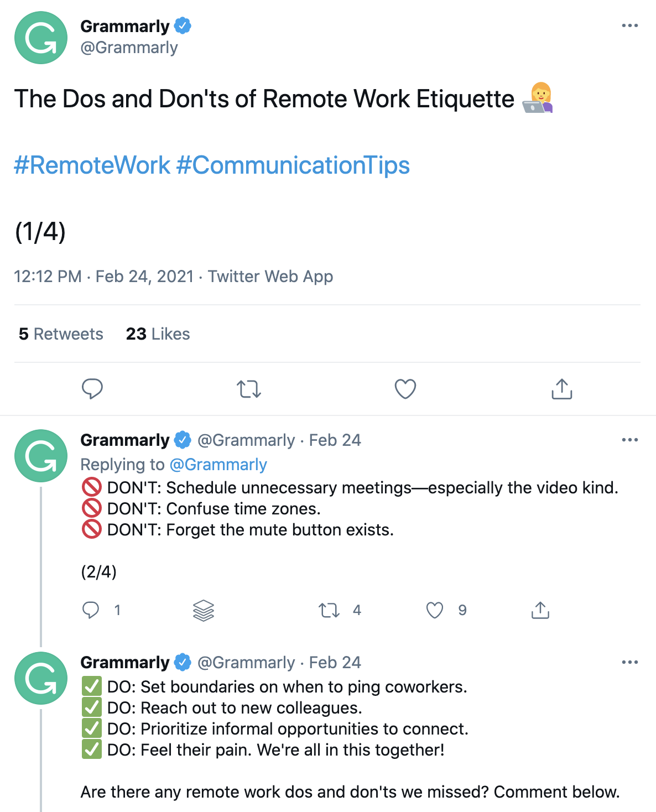Image resolution: width=656 pixels, height=812 pixels.
Task: Open @Grammarly in the Replying to line
Action: (218, 465)
